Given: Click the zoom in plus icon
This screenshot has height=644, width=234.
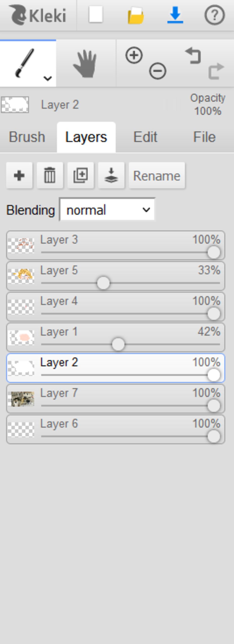Looking at the screenshot, I should click(134, 55).
